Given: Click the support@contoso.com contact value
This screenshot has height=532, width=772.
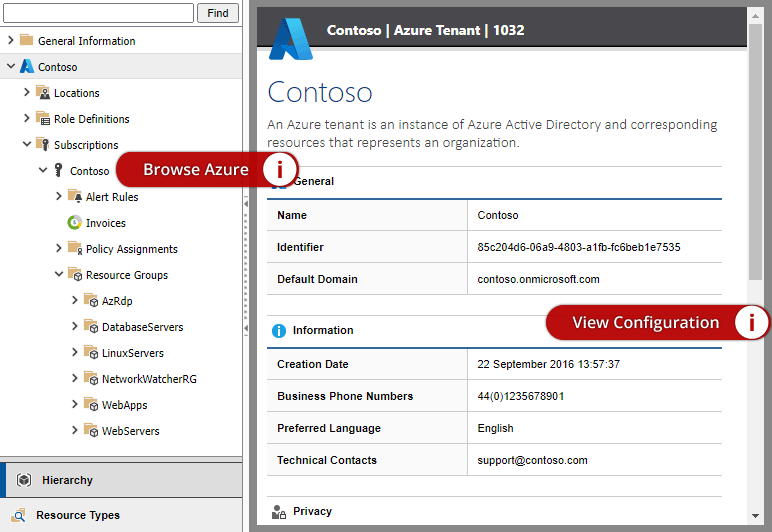Looking at the screenshot, I should tap(532, 460).
